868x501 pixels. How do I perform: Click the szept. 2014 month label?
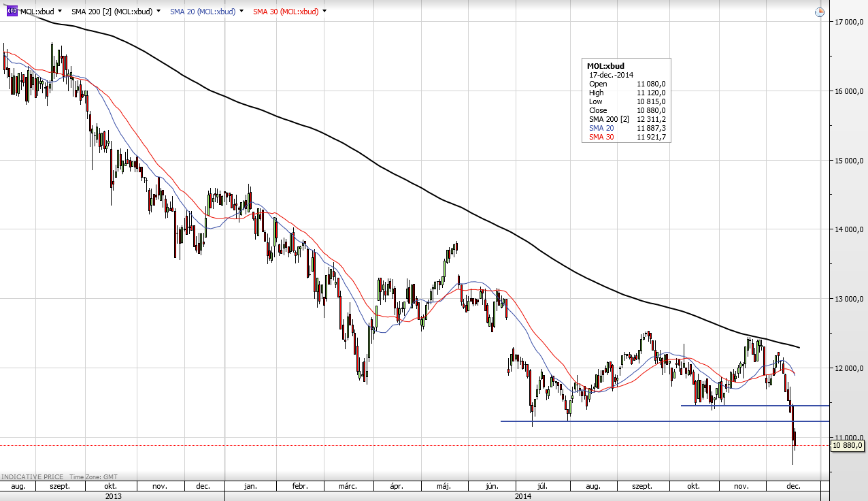(x=642, y=487)
